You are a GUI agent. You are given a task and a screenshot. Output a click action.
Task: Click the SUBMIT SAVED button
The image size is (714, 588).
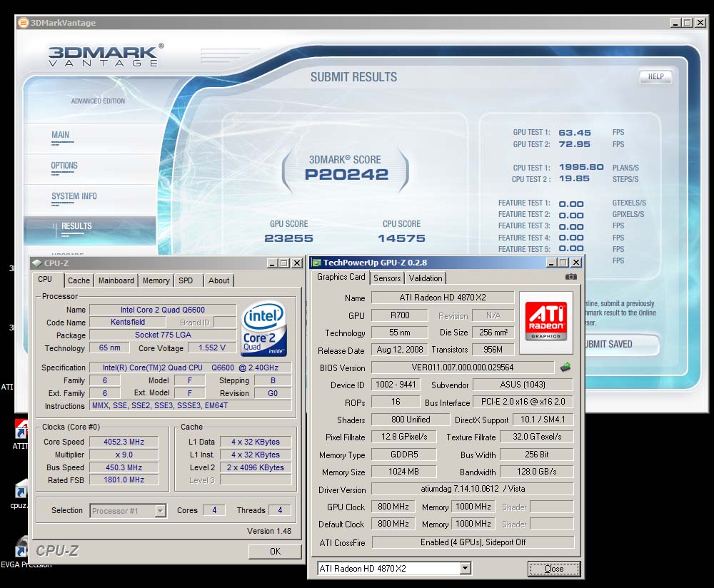click(620, 345)
